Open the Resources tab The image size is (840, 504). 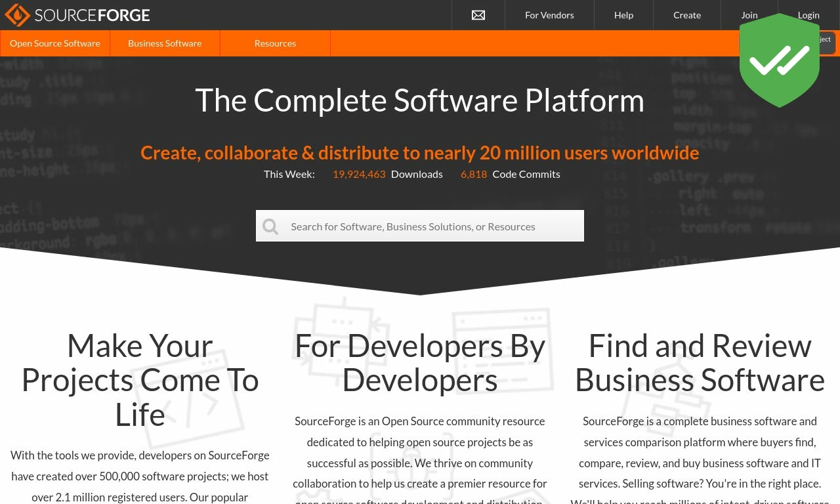[275, 43]
